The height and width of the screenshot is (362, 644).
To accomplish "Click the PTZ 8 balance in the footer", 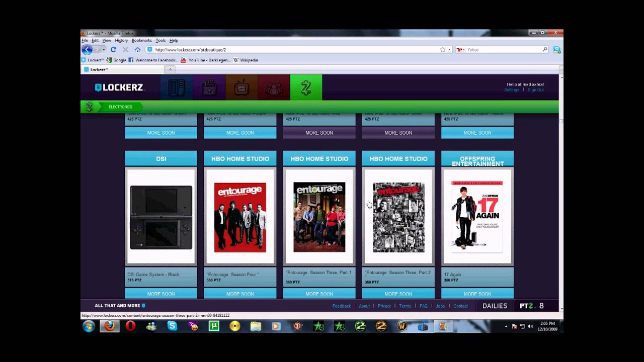I will click(532, 306).
